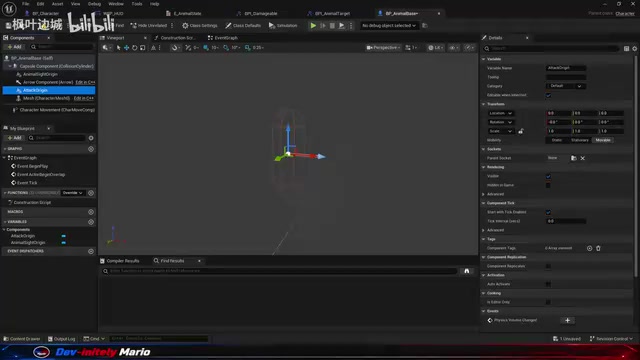The image size is (640, 360).
Task: Open the Category Default dropdown
Action: click(x=566, y=86)
